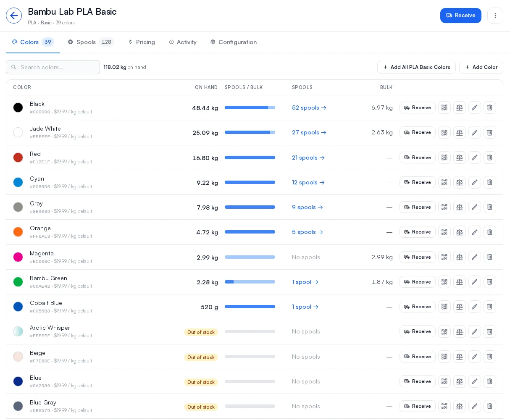Click the blue Receive button in the header

point(461,16)
